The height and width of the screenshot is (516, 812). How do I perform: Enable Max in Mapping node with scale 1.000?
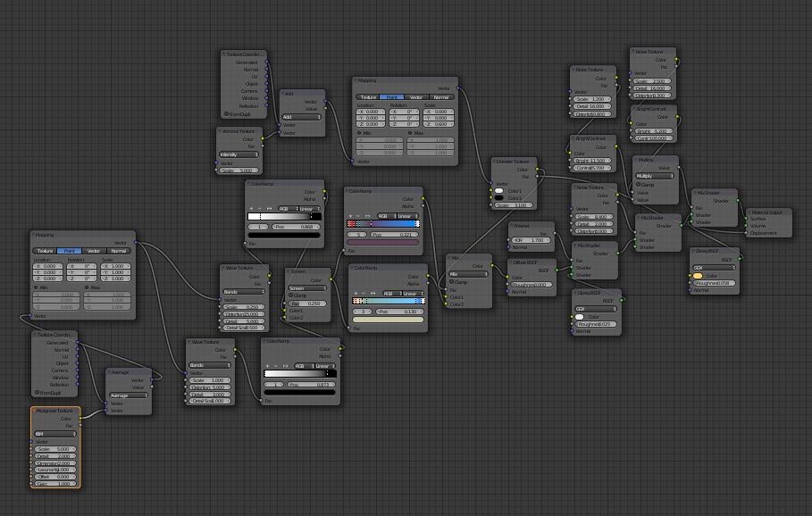tap(87, 287)
